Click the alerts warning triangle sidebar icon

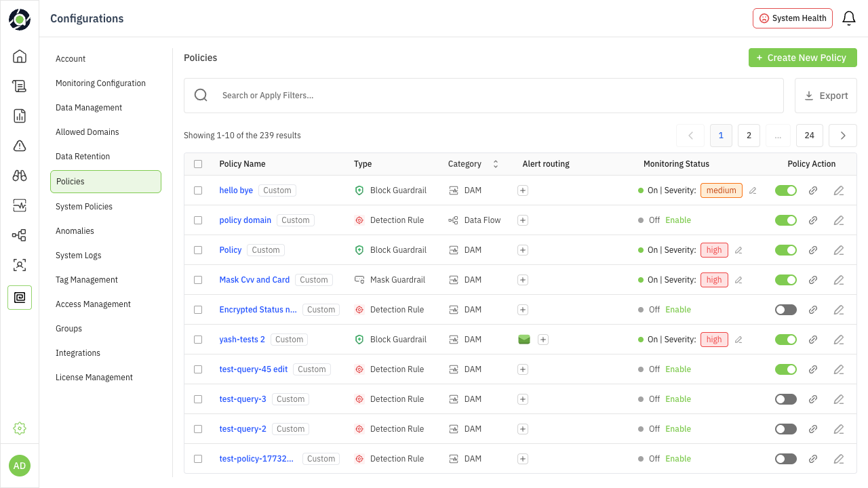[20, 146]
